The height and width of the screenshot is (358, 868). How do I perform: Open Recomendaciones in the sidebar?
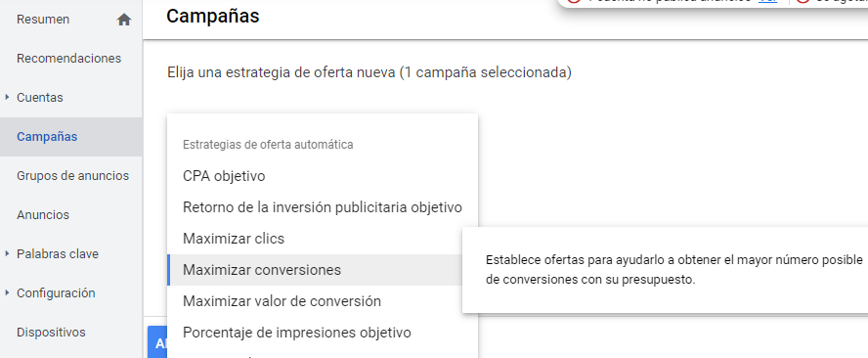[x=68, y=58]
